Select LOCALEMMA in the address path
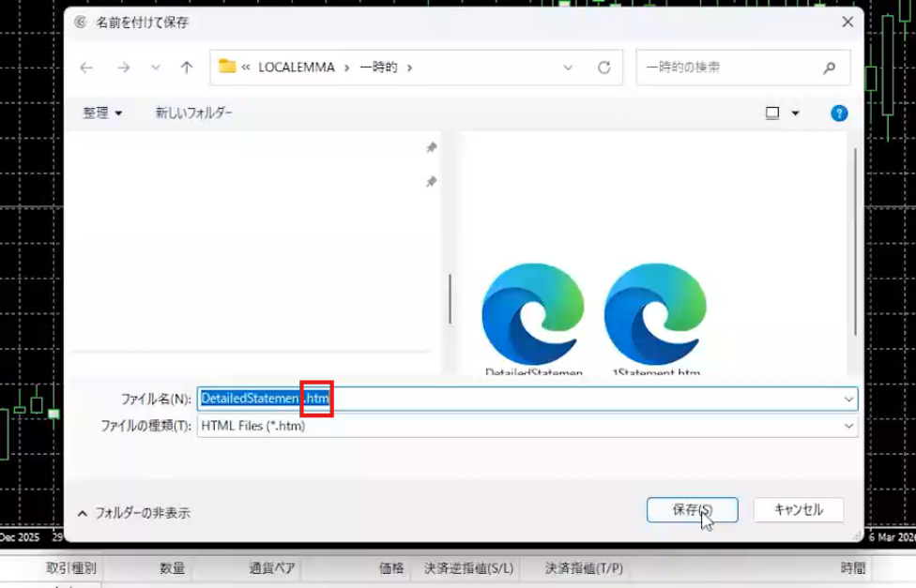The image size is (916, 588). click(x=297, y=68)
